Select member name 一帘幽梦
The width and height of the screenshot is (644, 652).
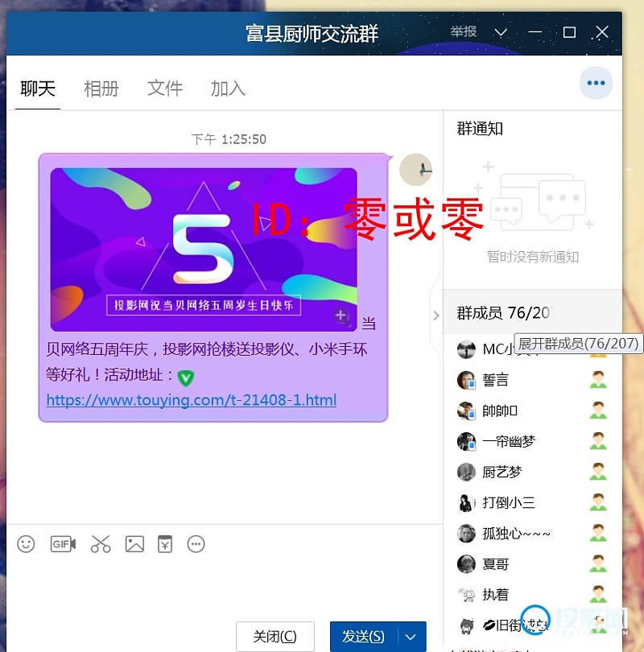tap(509, 442)
